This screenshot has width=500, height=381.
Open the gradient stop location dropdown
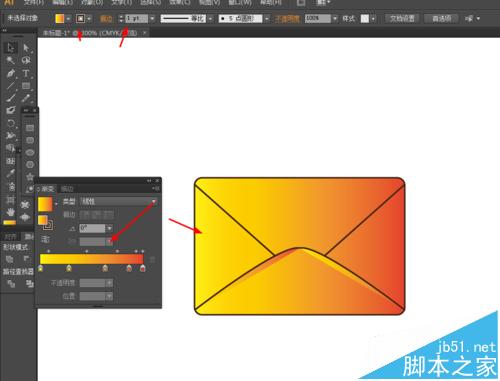109,296
